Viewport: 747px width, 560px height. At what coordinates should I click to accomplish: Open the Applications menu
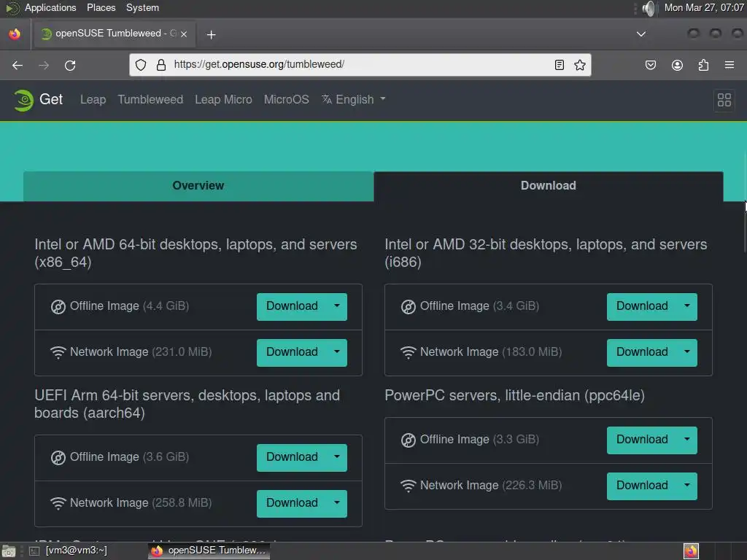click(50, 7)
